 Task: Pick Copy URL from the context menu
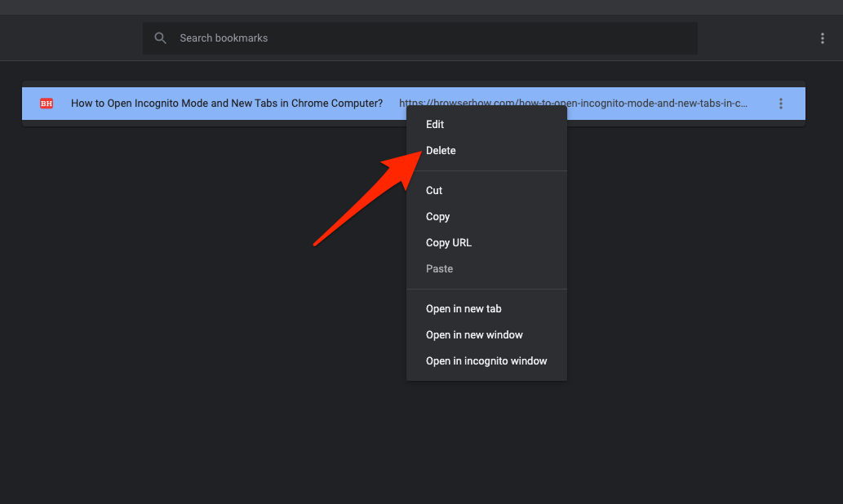click(486, 243)
